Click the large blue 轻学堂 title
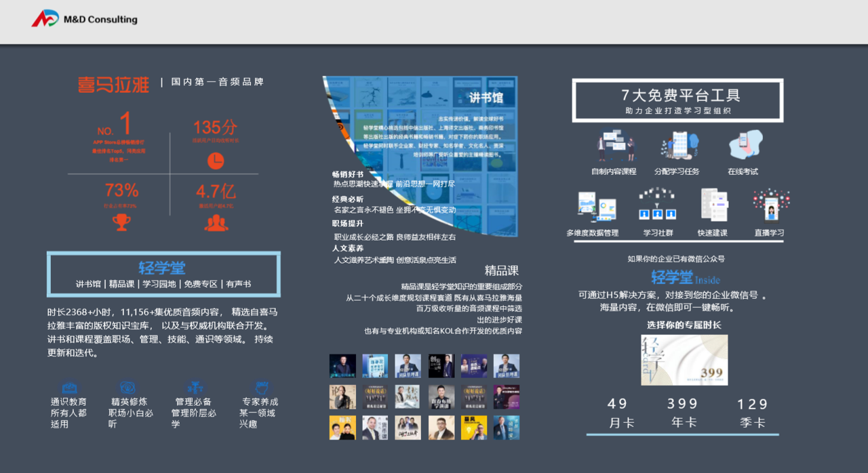 click(x=162, y=268)
